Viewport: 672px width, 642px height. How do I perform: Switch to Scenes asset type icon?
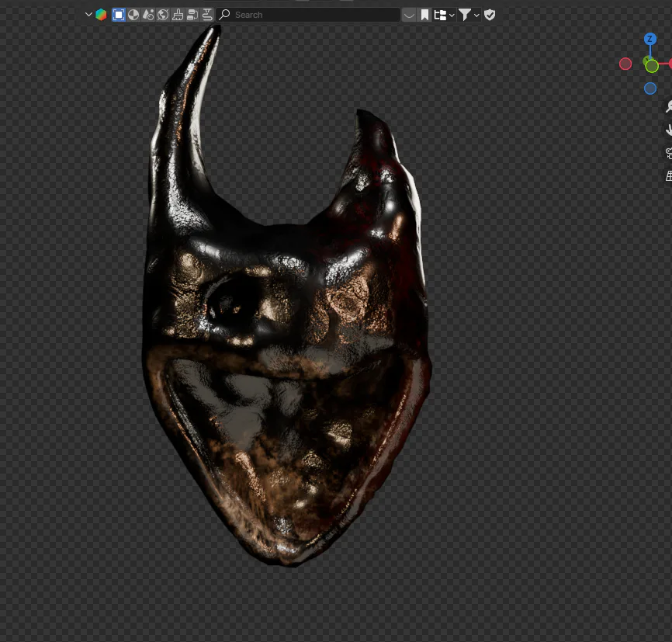(148, 15)
